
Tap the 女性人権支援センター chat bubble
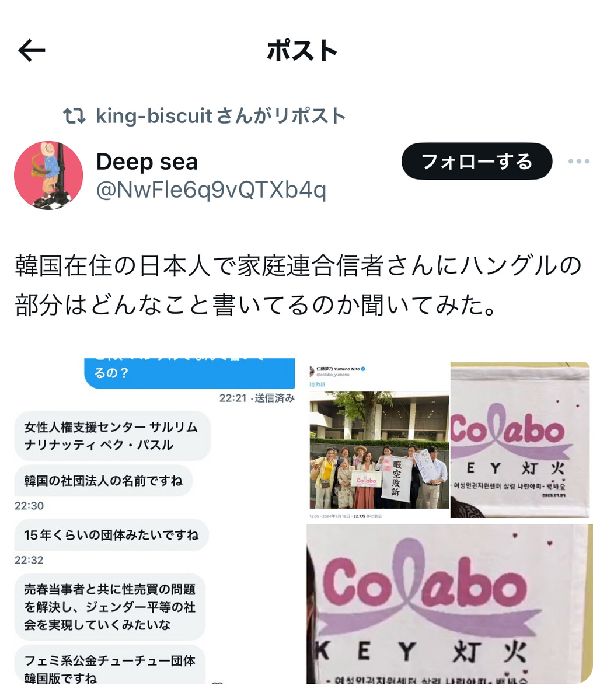(111, 436)
